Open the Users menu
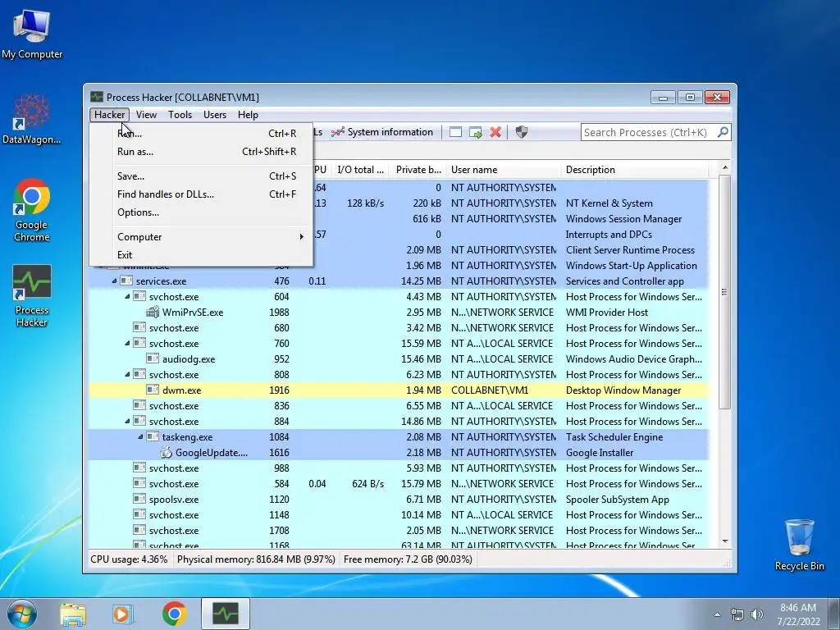The width and height of the screenshot is (840, 630). tap(215, 115)
